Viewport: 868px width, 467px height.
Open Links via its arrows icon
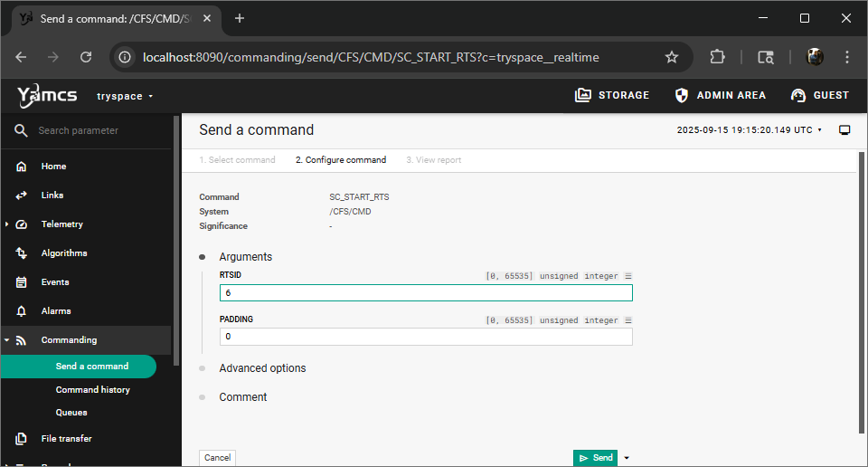point(22,195)
